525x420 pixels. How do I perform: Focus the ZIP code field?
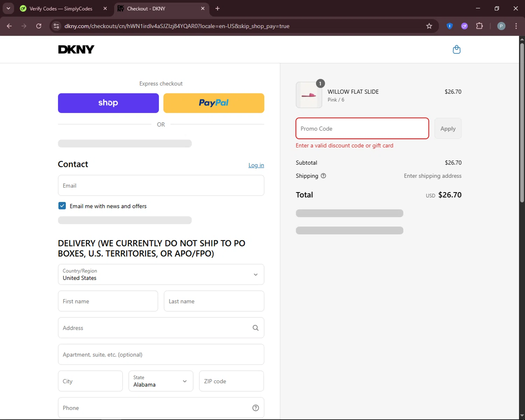(231, 381)
